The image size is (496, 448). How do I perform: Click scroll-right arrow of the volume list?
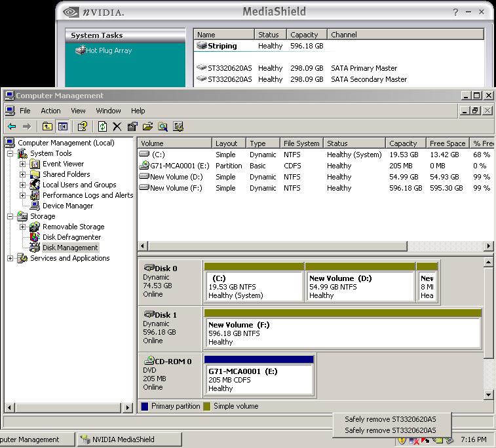[x=488, y=246]
